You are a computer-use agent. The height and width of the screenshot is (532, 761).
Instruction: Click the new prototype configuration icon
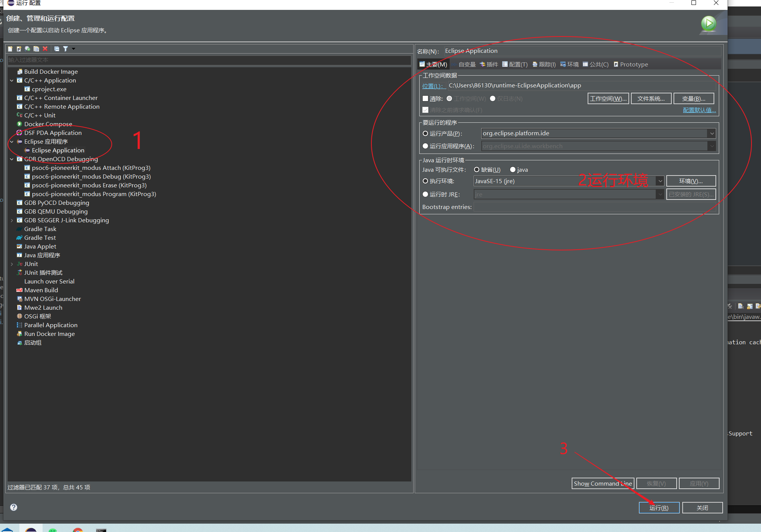tap(19, 49)
